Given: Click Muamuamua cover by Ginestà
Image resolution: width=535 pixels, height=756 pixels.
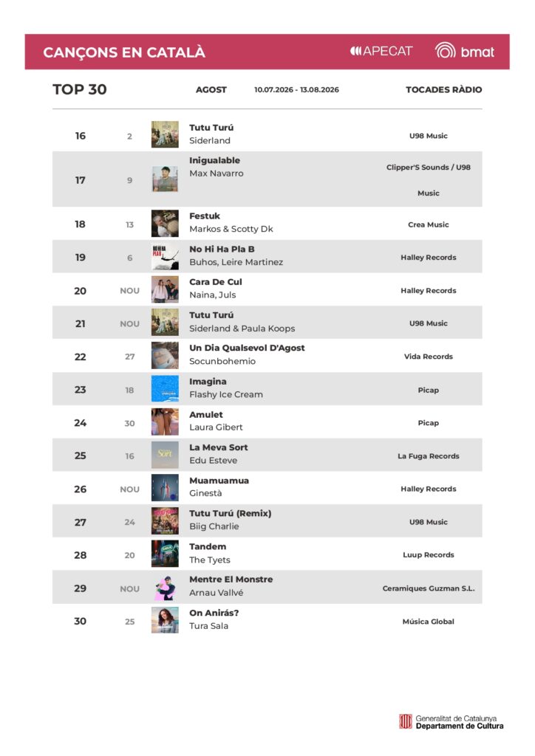Looking at the screenshot, I should (165, 488).
